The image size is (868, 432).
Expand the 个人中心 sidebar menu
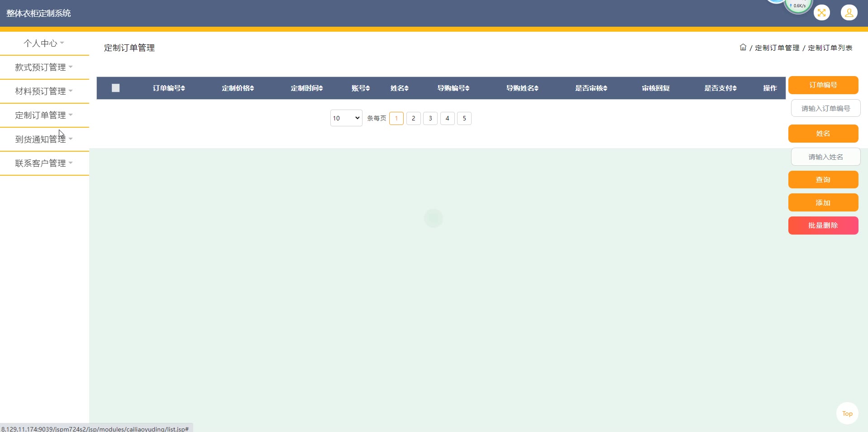(44, 43)
